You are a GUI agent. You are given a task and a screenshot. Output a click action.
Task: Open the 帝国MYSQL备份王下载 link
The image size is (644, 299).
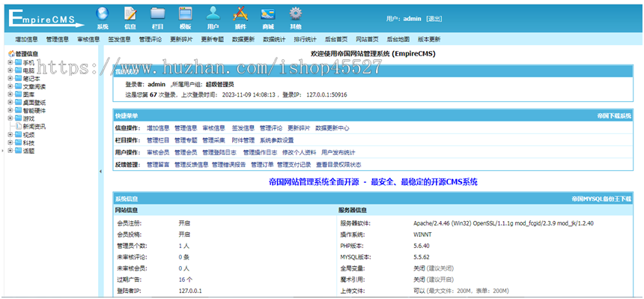(602, 199)
